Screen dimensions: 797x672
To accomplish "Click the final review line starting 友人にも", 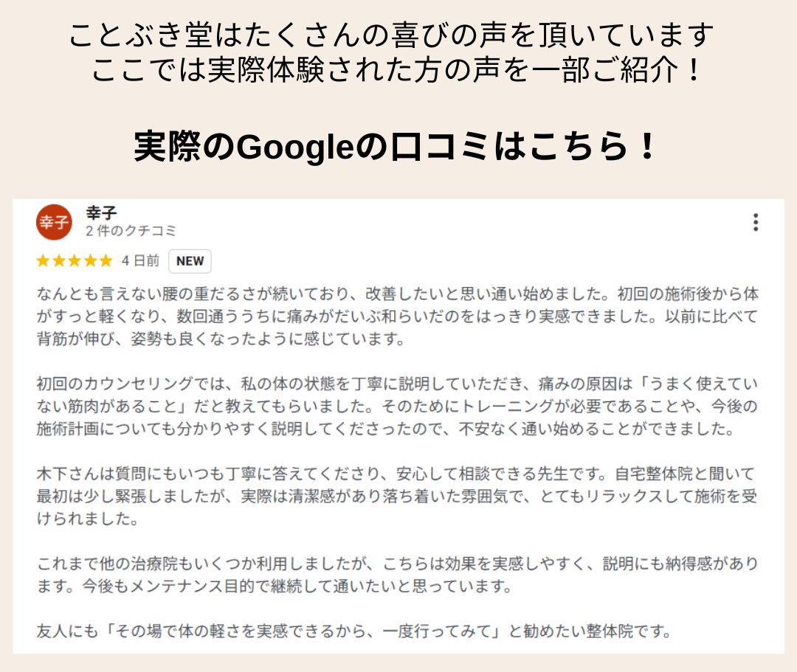I will point(354,631).
